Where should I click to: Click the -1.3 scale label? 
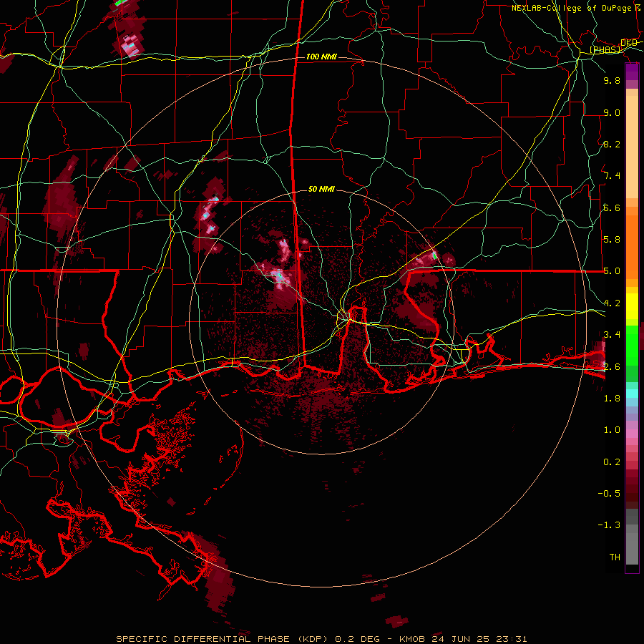tap(609, 525)
